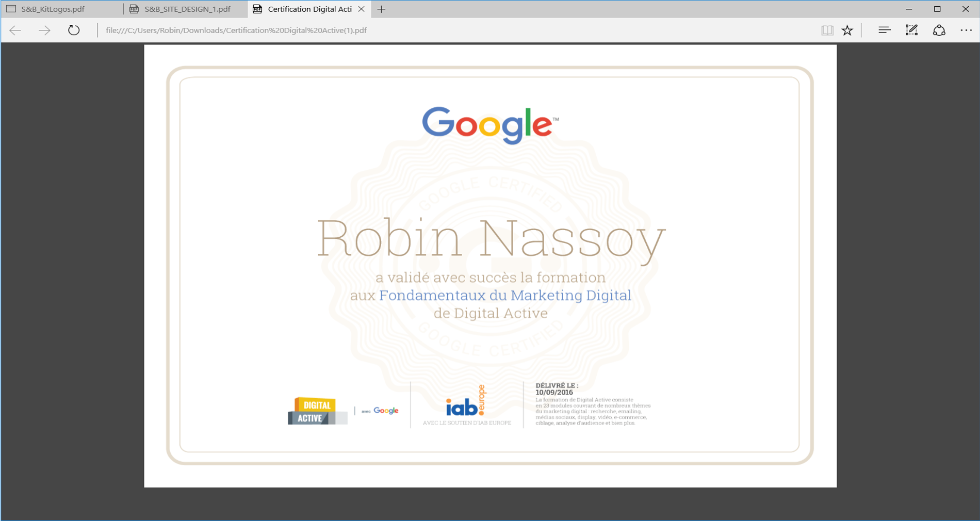Start a Web Note annotation
The height and width of the screenshot is (521, 980).
click(x=911, y=30)
